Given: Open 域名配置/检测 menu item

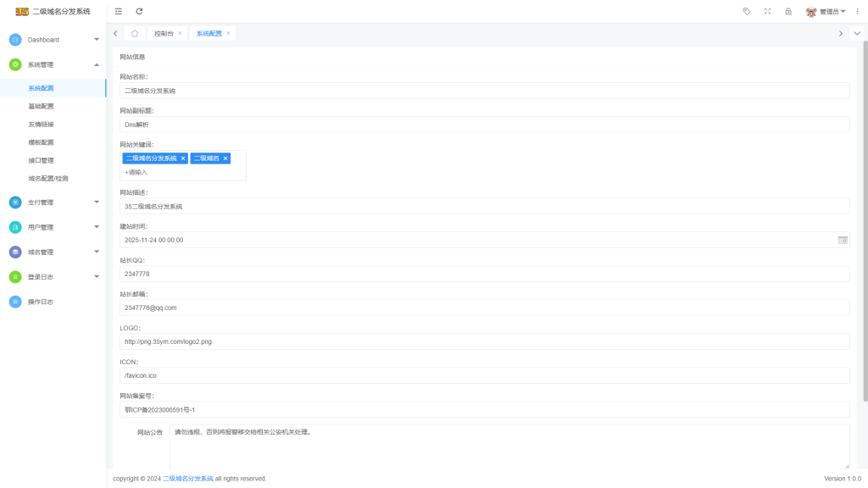Looking at the screenshot, I should click(48, 179).
